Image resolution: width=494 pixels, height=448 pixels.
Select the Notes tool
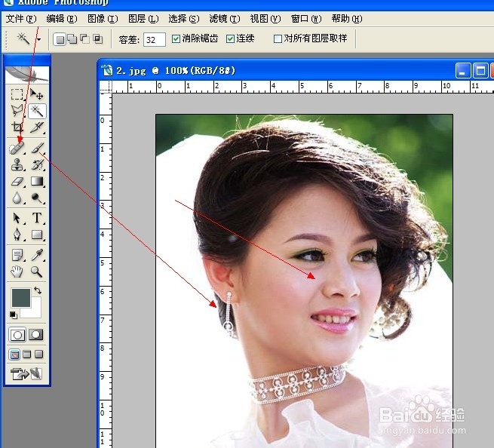pos(17,255)
